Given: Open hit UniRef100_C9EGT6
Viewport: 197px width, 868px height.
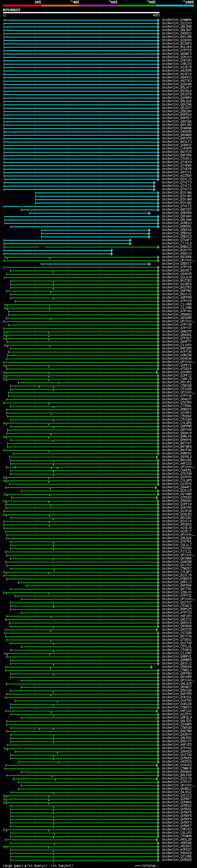Looking at the screenshot, I should 177,64.
